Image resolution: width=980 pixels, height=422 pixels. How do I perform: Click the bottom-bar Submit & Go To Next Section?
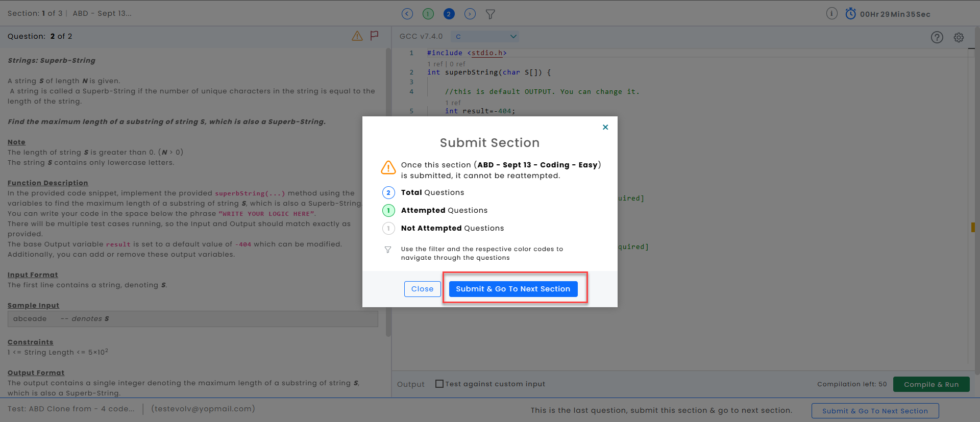point(875,411)
